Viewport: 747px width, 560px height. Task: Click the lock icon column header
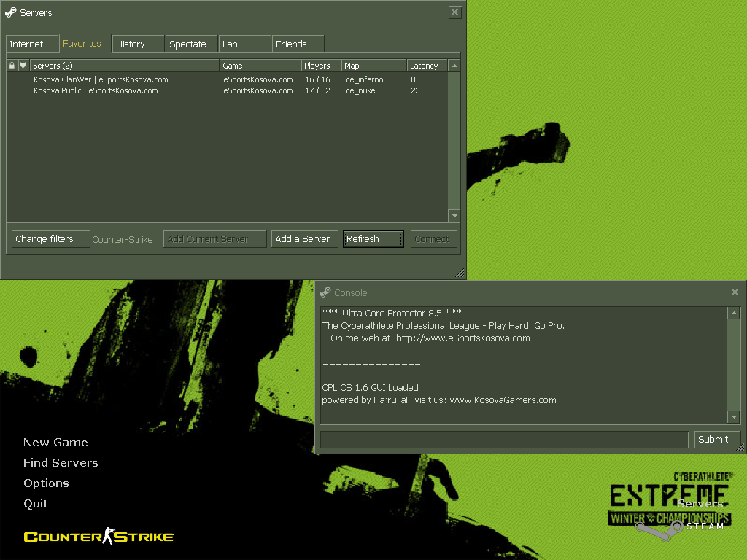point(12,66)
